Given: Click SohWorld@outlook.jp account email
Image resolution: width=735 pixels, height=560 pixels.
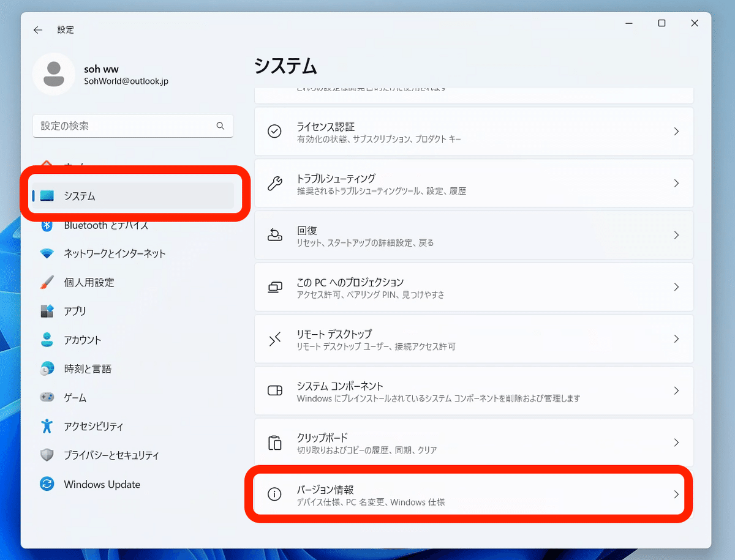Looking at the screenshot, I should click(x=126, y=81).
